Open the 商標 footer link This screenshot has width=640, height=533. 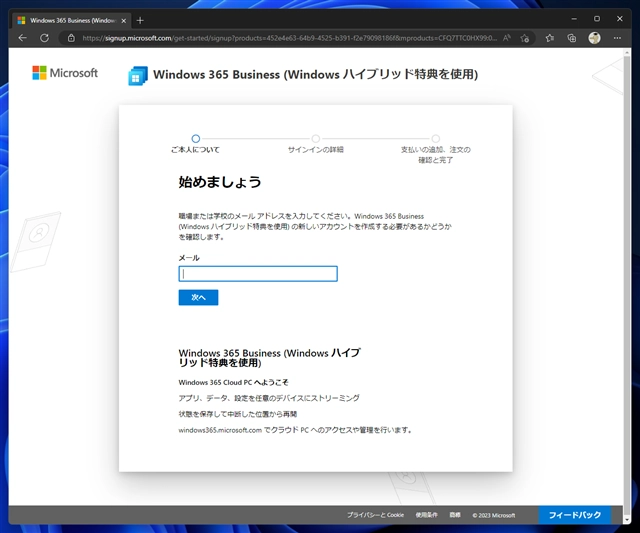pos(455,515)
